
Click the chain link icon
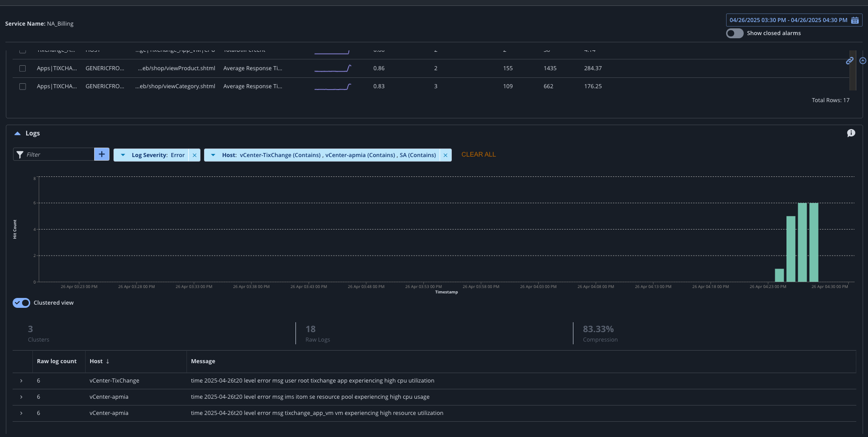[x=850, y=61]
